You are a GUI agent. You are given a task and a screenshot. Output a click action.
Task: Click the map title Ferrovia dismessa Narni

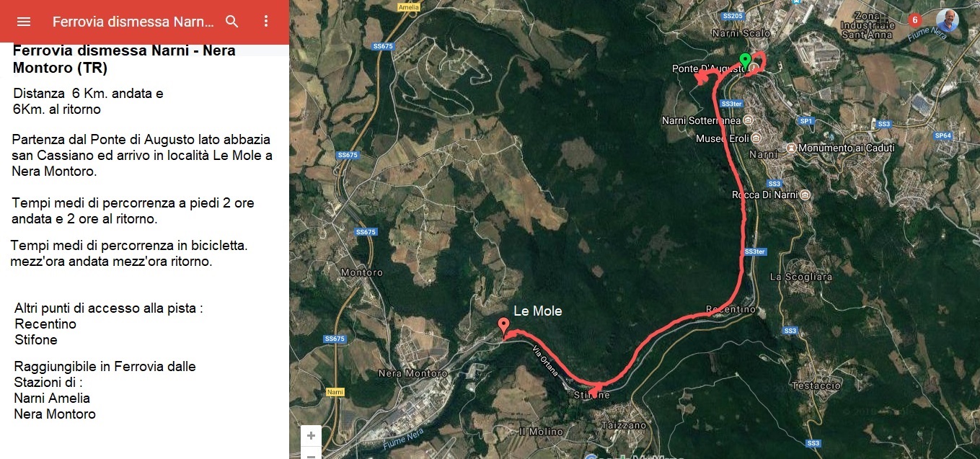tap(133, 22)
